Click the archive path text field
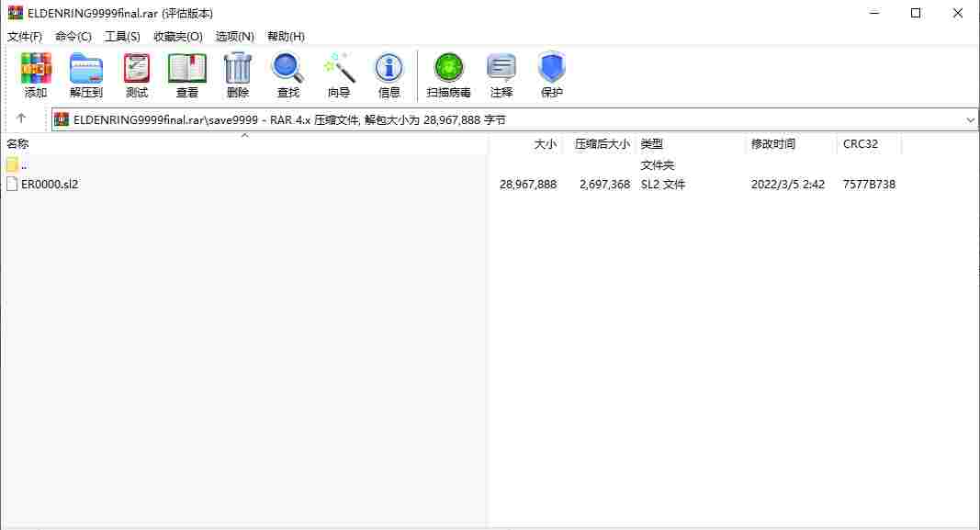The height and width of the screenshot is (530, 980). pyautogui.click(x=513, y=120)
